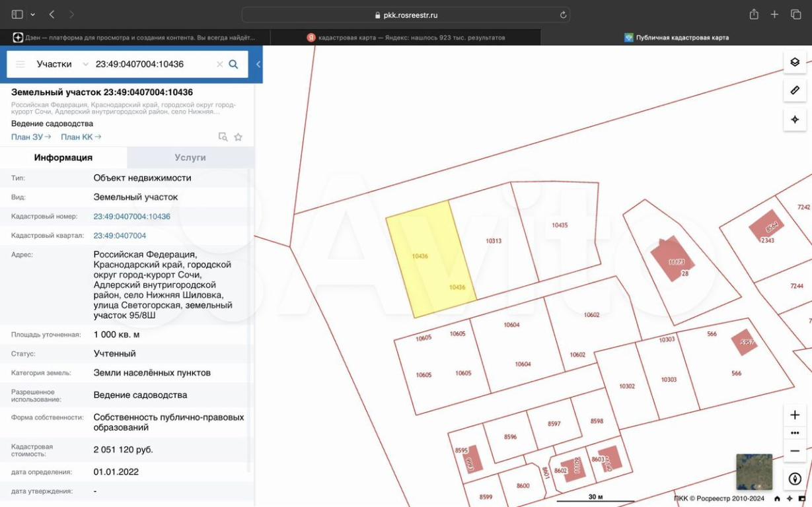Image resolution: width=812 pixels, height=507 pixels.
Task: Clear the cadastral number search field
Action: [x=219, y=64]
